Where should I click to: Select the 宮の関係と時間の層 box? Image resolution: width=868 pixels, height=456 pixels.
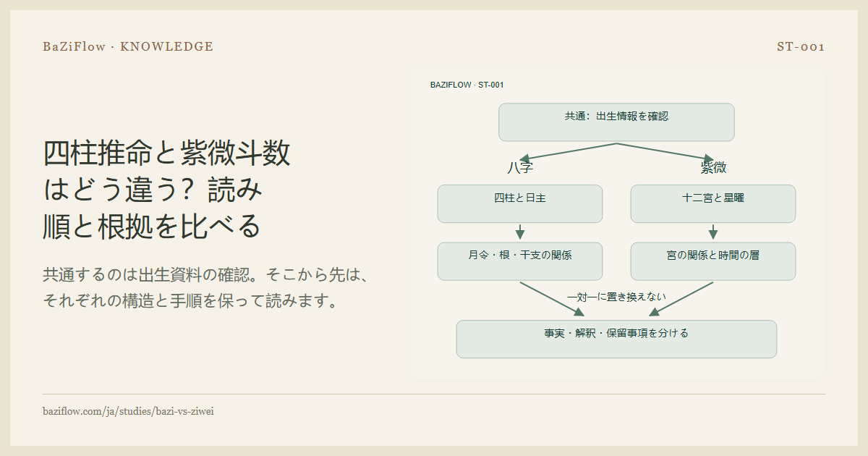click(713, 261)
